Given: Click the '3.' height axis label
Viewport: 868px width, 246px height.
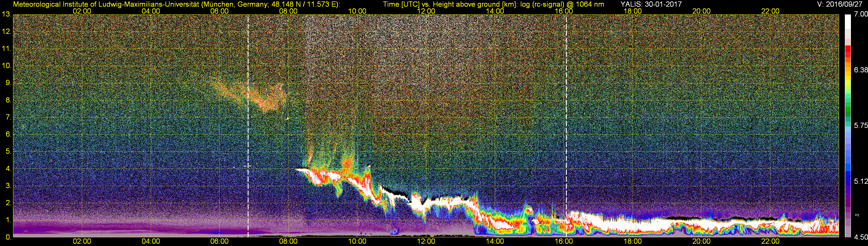Looking at the screenshot, I should [9, 186].
